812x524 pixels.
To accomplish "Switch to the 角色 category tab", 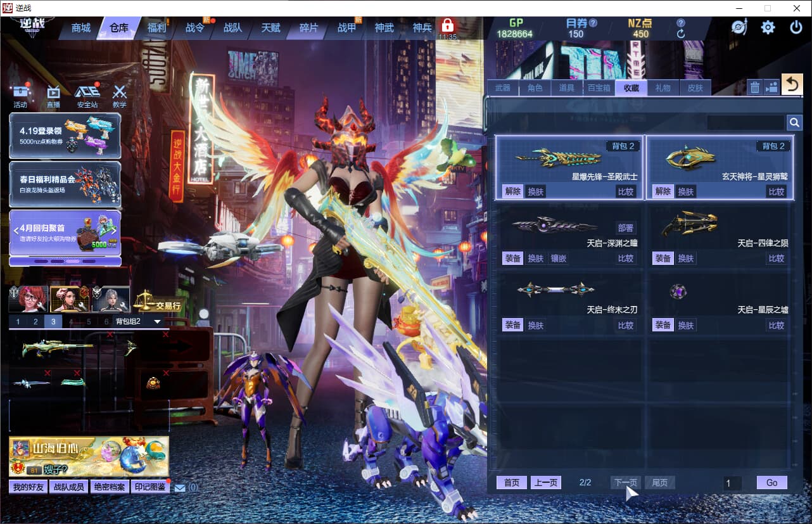I will pos(535,88).
